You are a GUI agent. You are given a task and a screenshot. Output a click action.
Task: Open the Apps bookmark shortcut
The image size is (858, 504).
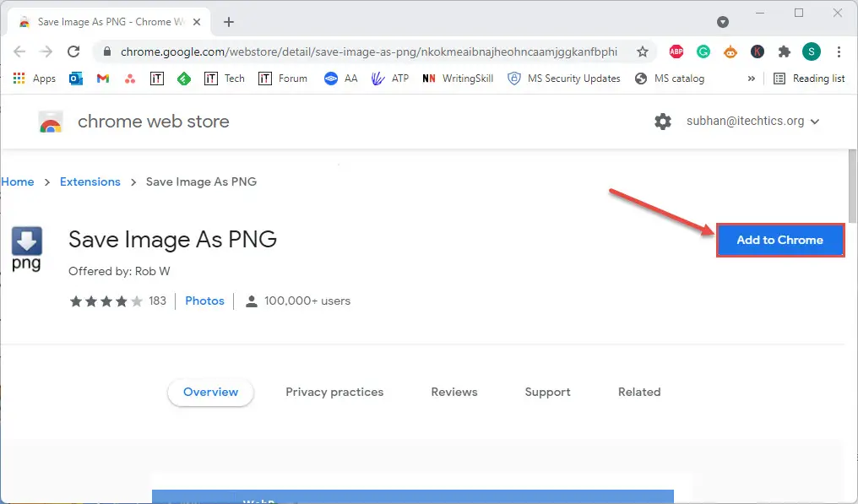pos(34,79)
